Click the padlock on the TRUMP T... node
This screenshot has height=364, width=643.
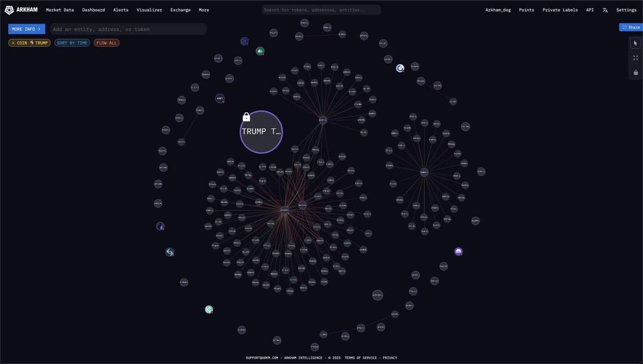point(246,117)
